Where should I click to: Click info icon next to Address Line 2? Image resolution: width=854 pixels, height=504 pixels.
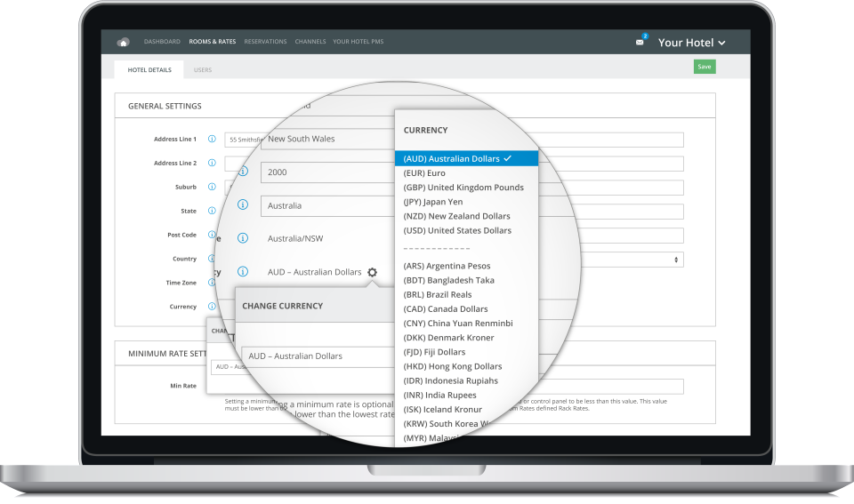click(x=212, y=163)
